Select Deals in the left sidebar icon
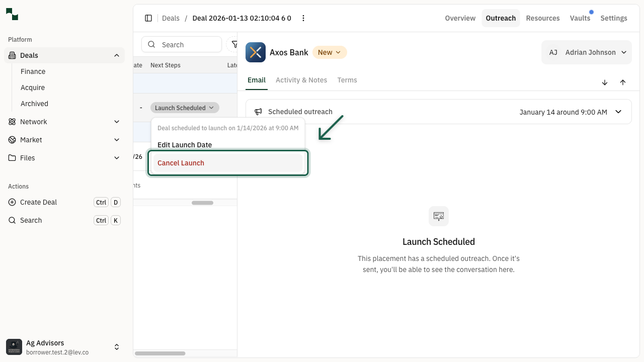Screen dimensions: 644x362 coord(12,55)
